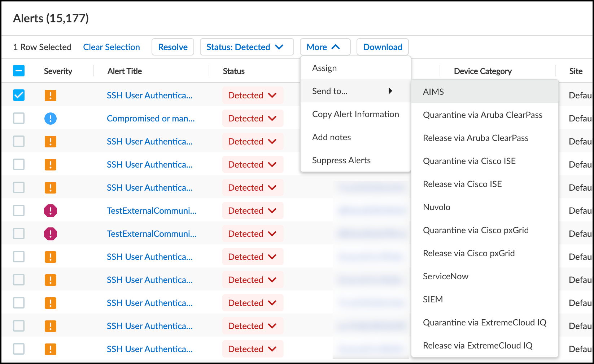Click the orange severity icon in the last row
The height and width of the screenshot is (364, 594).
pyautogui.click(x=51, y=349)
